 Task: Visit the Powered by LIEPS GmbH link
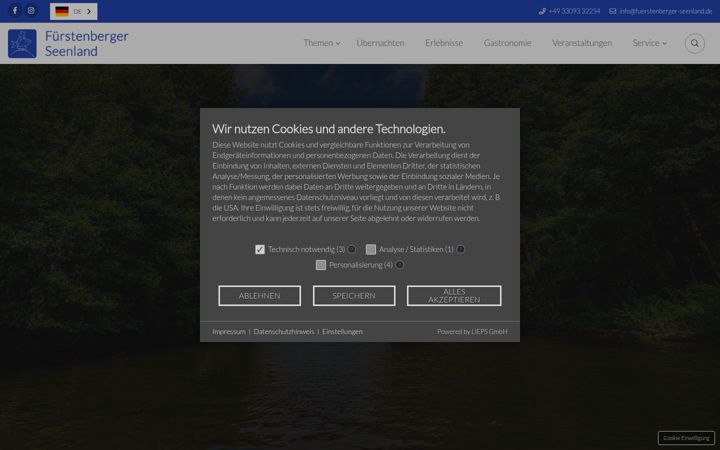(472, 332)
